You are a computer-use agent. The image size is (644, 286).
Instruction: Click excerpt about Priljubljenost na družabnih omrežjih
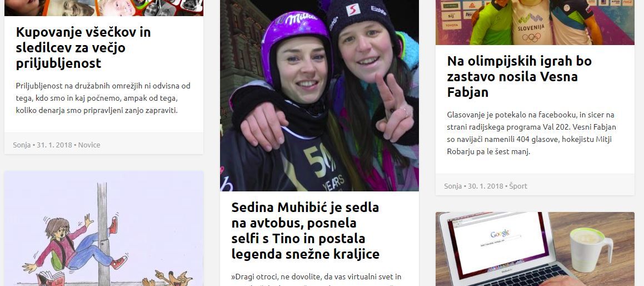coord(103,98)
